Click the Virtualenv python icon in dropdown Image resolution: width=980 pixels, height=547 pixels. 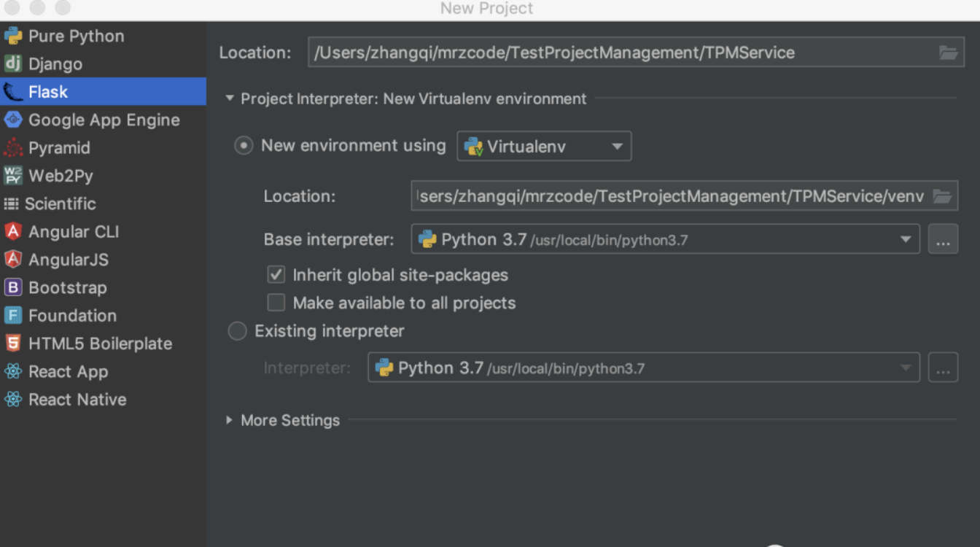(x=473, y=147)
